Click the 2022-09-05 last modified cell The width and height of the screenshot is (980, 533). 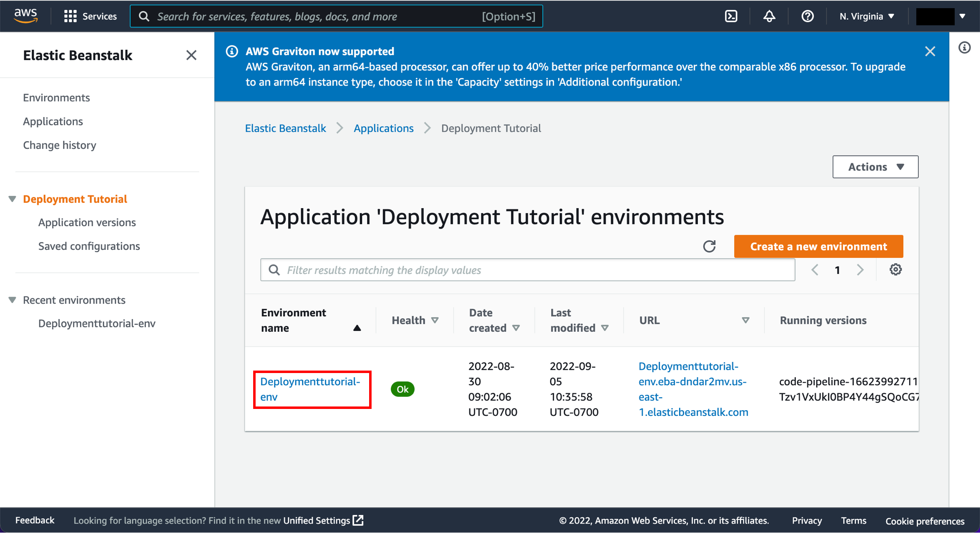pyautogui.click(x=574, y=389)
